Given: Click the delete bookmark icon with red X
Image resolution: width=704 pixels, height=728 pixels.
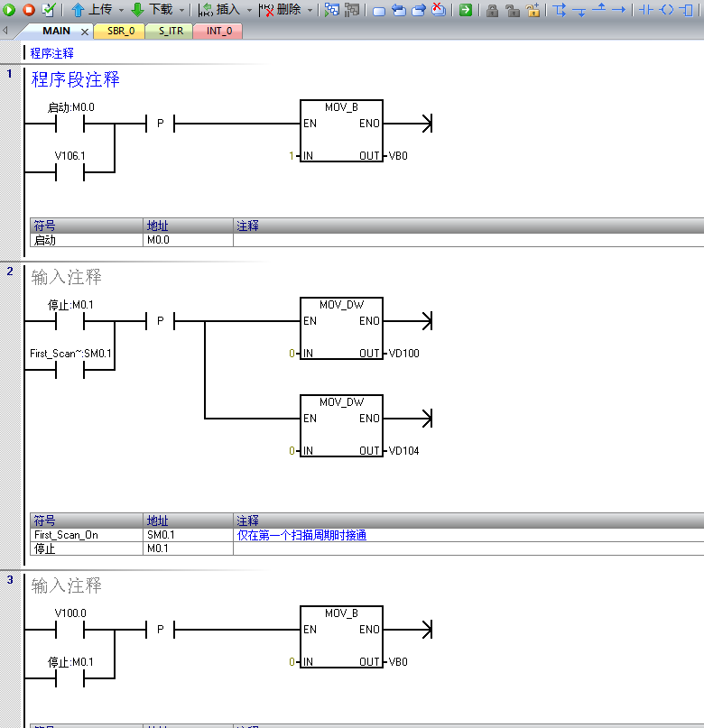Looking at the screenshot, I should click(439, 10).
